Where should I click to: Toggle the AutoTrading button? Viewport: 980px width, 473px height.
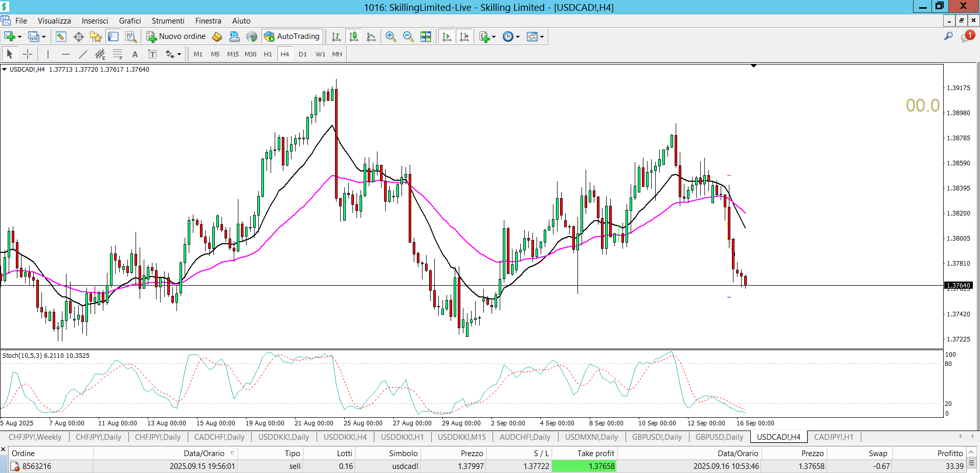(x=292, y=36)
